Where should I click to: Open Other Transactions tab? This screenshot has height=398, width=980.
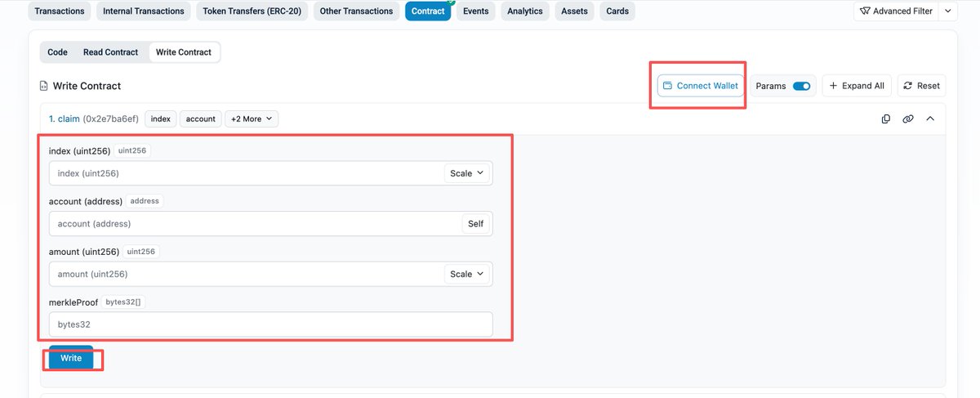coord(357,11)
